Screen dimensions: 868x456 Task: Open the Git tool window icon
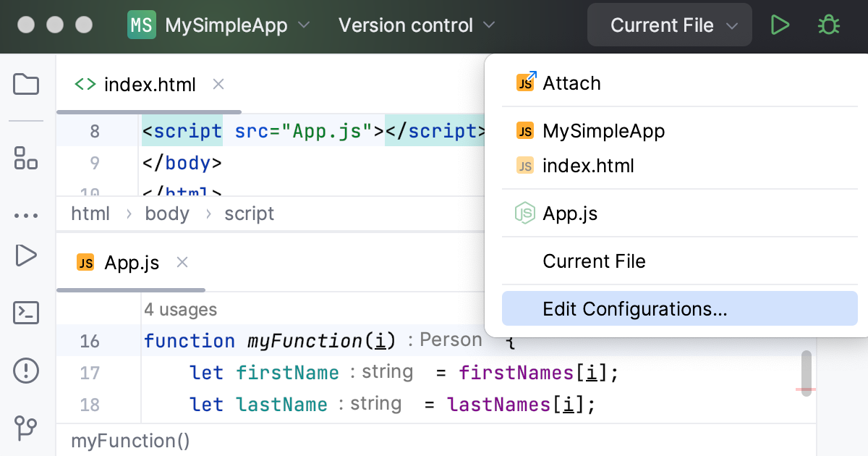26,428
